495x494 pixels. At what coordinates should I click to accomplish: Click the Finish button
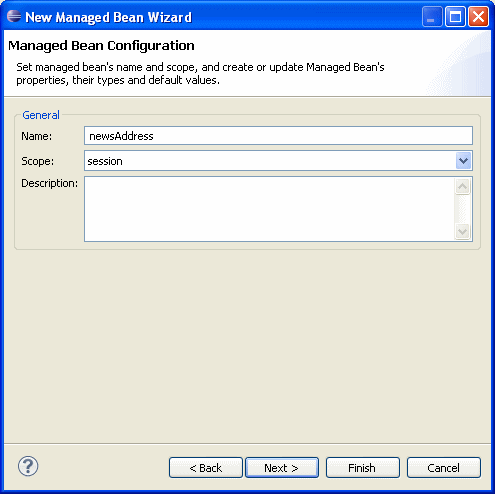(363, 468)
